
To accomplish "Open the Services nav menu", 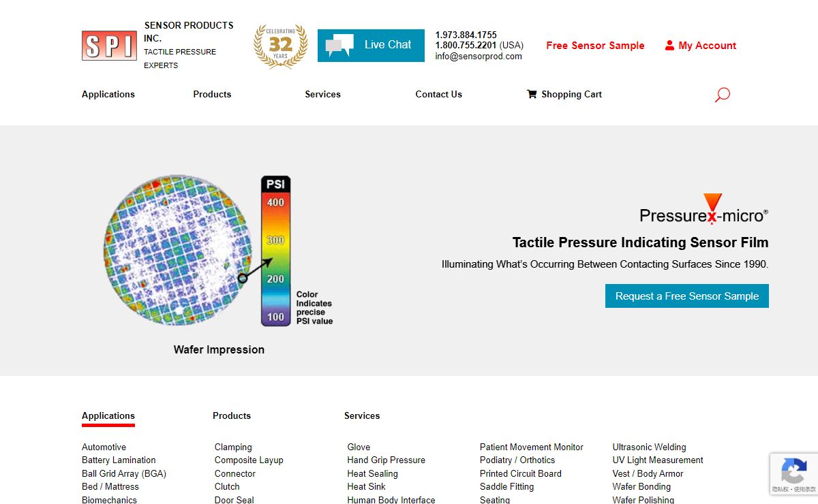I will (x=322, y=95).
